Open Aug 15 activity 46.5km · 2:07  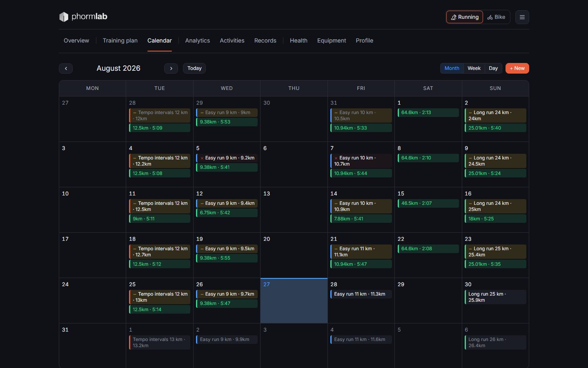[x=428, y=203]
